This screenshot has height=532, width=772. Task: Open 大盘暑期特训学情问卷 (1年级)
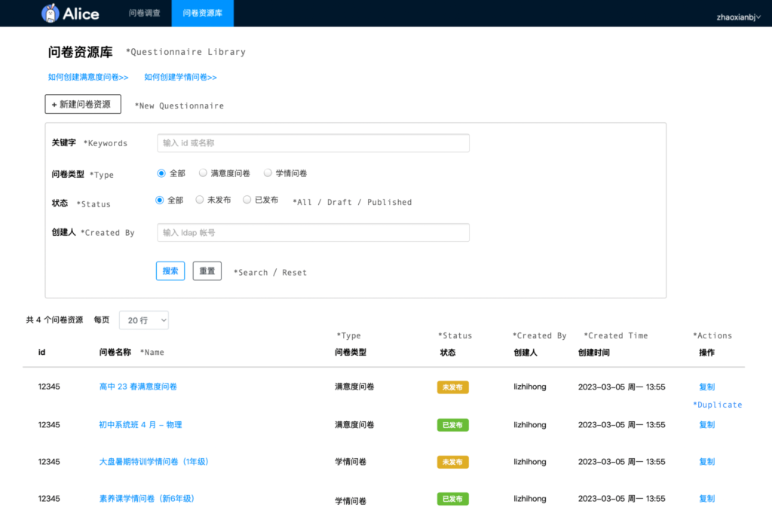click(154, 462)
